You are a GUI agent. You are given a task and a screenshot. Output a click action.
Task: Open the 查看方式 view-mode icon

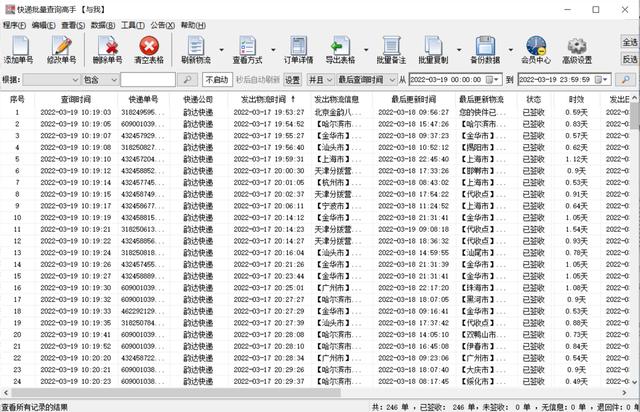point(247,49)
